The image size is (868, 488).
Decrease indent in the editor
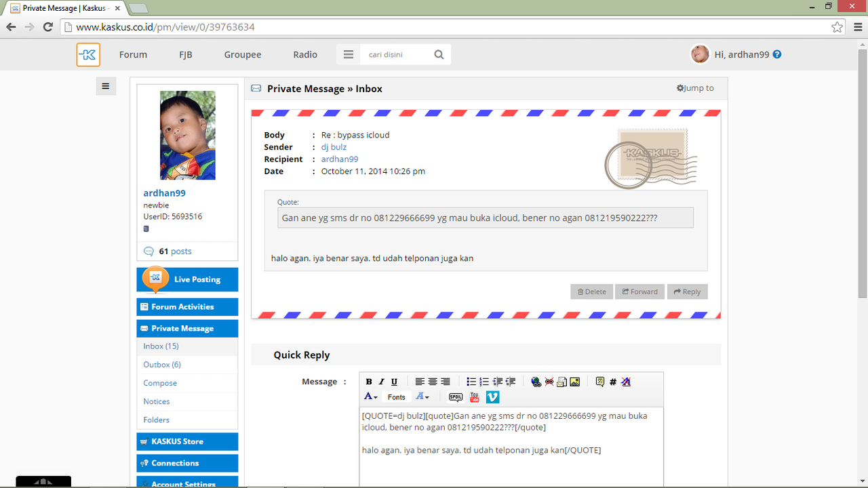510,382
